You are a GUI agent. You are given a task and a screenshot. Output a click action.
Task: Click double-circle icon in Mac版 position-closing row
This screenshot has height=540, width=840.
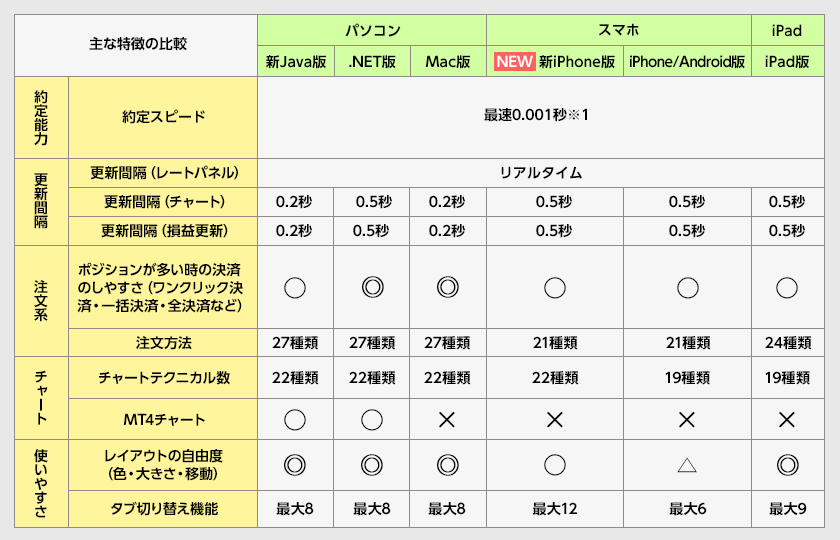[x=448, y=288]
